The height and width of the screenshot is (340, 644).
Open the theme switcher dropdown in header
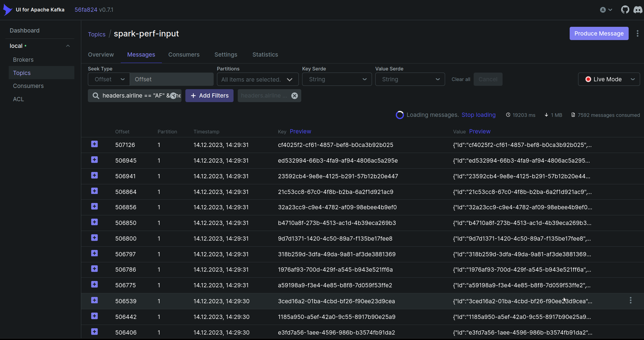pos(606,10)
